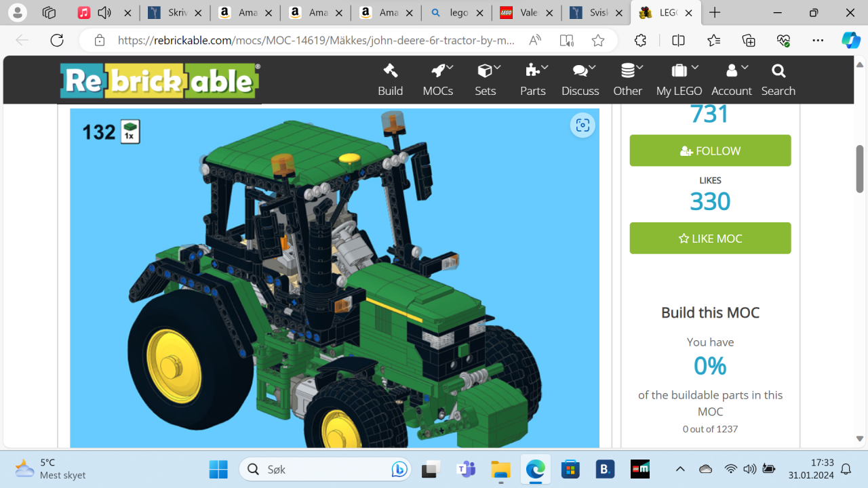Click the 0% buildable parts value

click(710, 366)
